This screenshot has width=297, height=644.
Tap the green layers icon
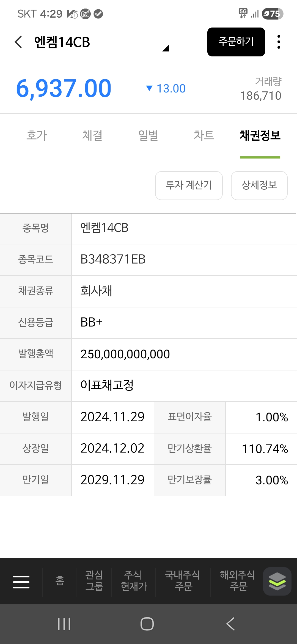click(277, 581)
